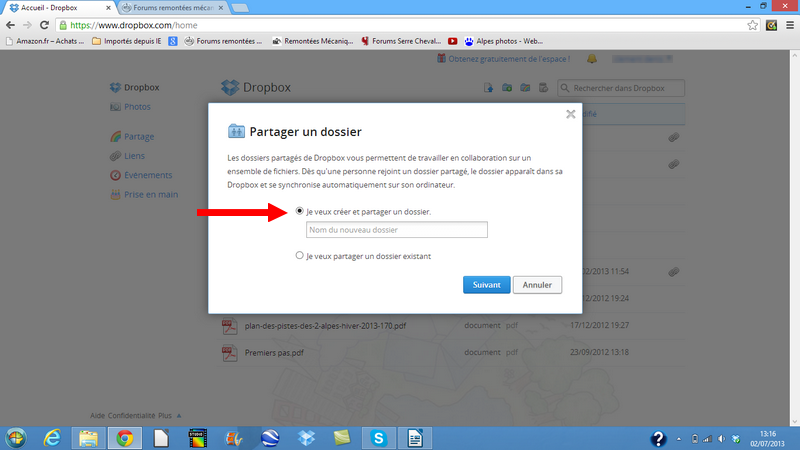Open Partage in the left sidebar

(132, 136)
